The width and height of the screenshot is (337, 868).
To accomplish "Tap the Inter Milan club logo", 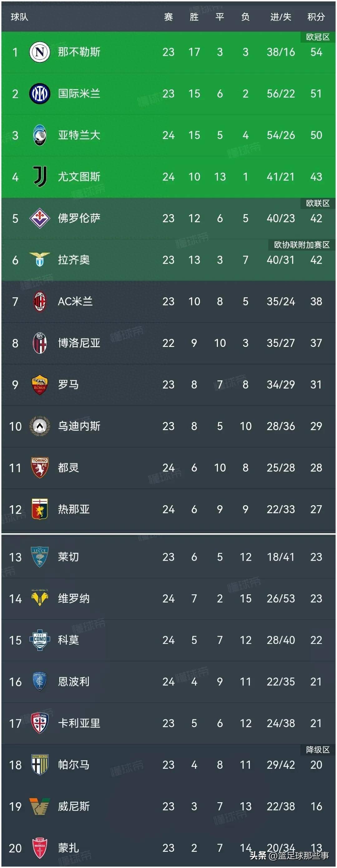I will 39,93.
